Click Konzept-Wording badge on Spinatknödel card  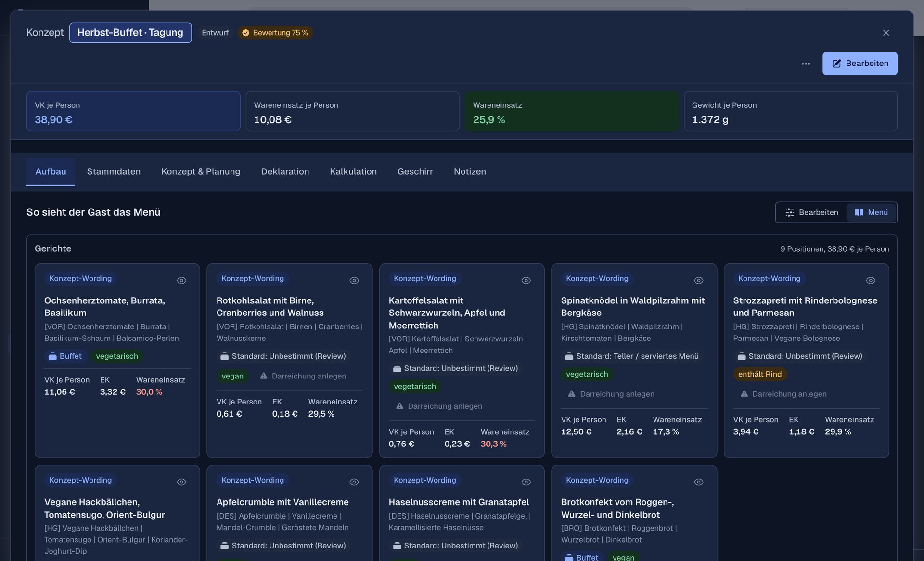point(597,278)
